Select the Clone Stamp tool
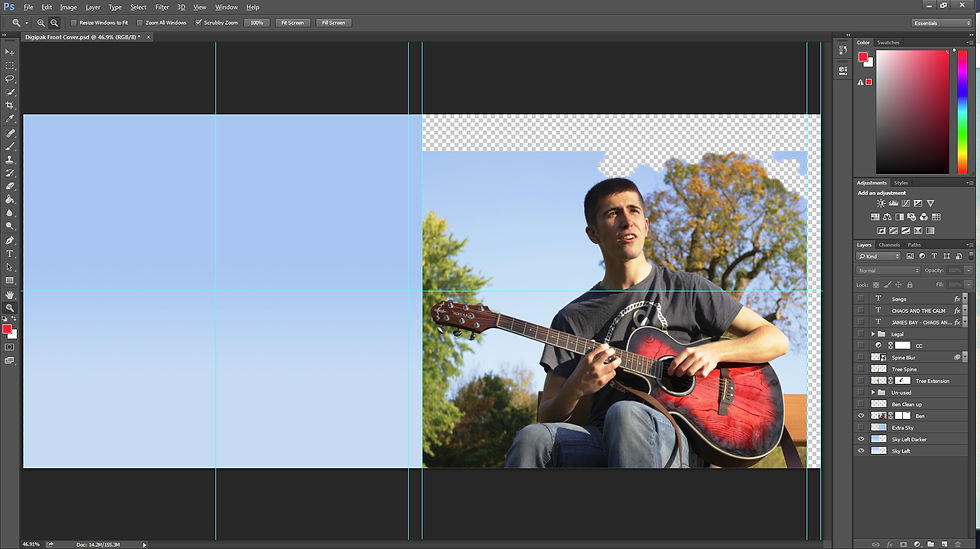This screenshot has height=549, width=980. tap(9, 159)
